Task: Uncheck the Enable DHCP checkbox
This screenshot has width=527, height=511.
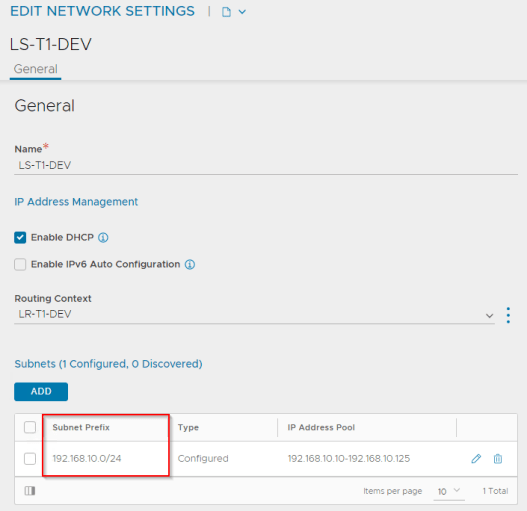Action: (x=20, y=237)
